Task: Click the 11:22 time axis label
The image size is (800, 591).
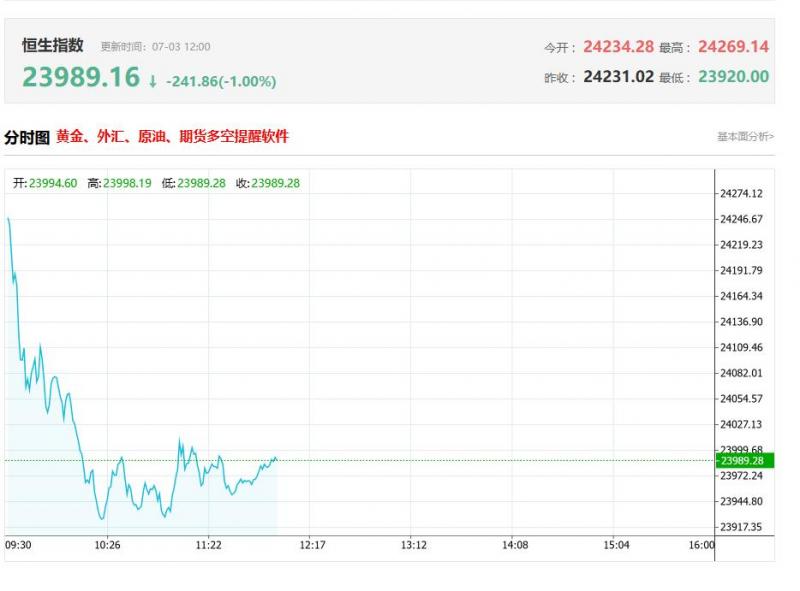Action: pyautogui.click(x=209, y=545)
